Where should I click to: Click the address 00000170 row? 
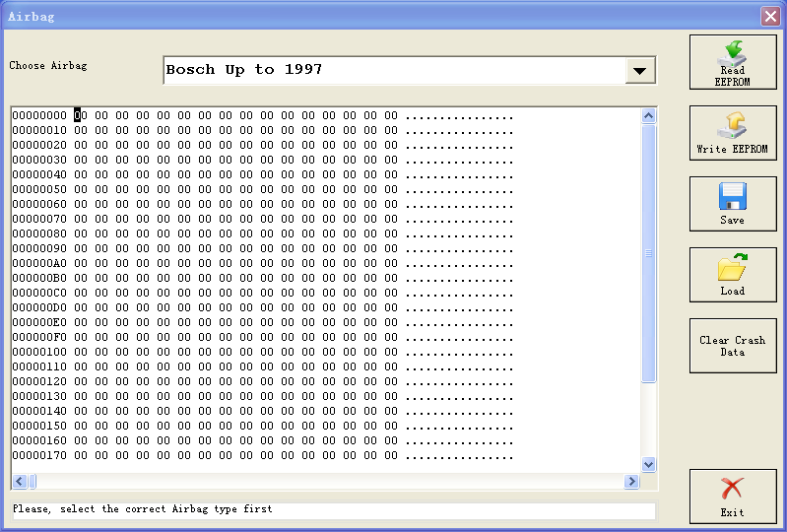[x=263, y=456]
